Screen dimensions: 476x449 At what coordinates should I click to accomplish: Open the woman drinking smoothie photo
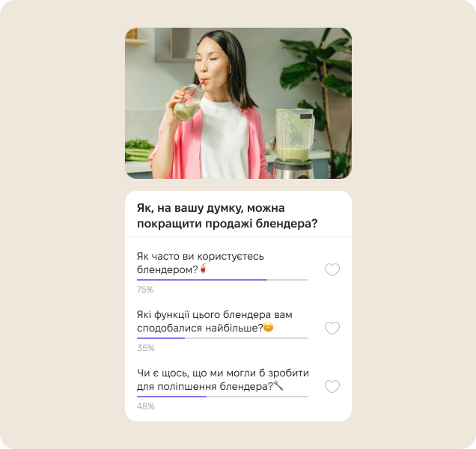[x=238, y=103]
